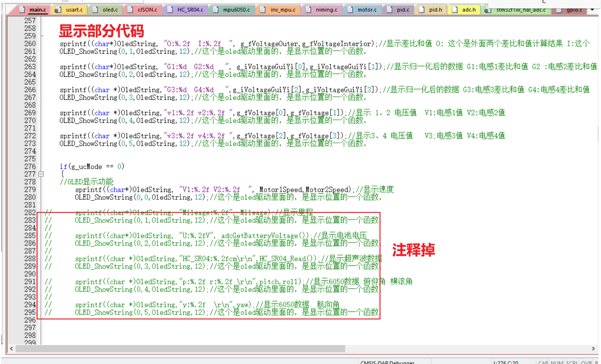Select the HC_SR04.c tab
Viewport: 601px width, 364px height.
[x=190, y=10]
